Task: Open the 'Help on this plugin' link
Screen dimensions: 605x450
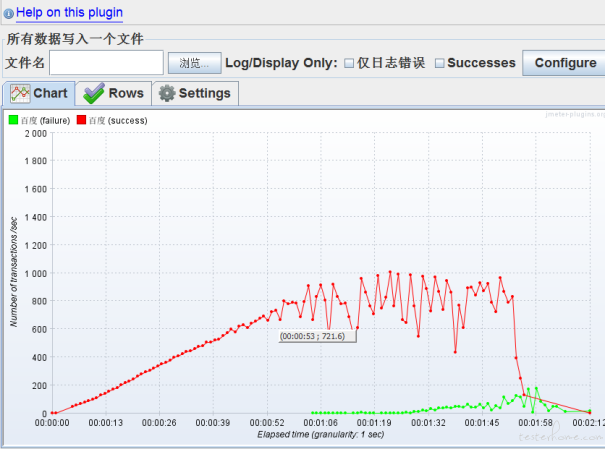Action: [x=69, y=13]
